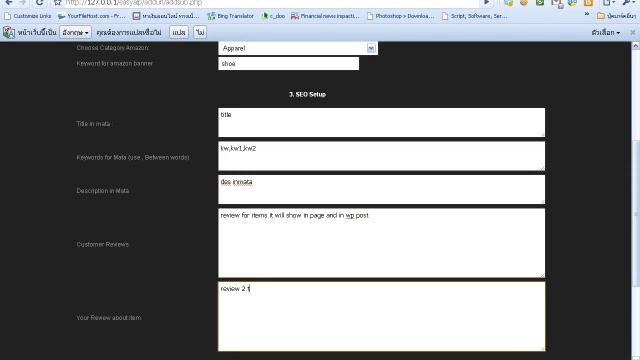
Task: Open the wrench settings menu
Action: tap(628, 2)
